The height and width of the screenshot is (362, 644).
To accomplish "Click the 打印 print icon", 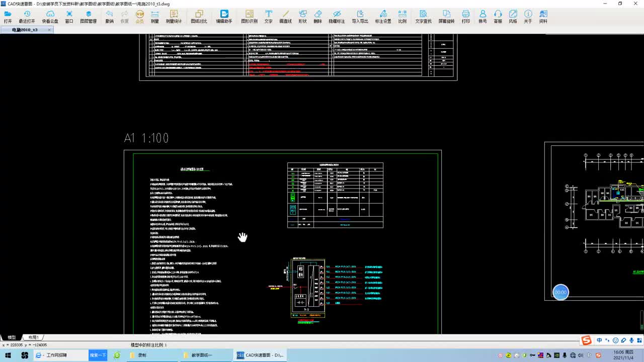I will [x=465, y=17].
